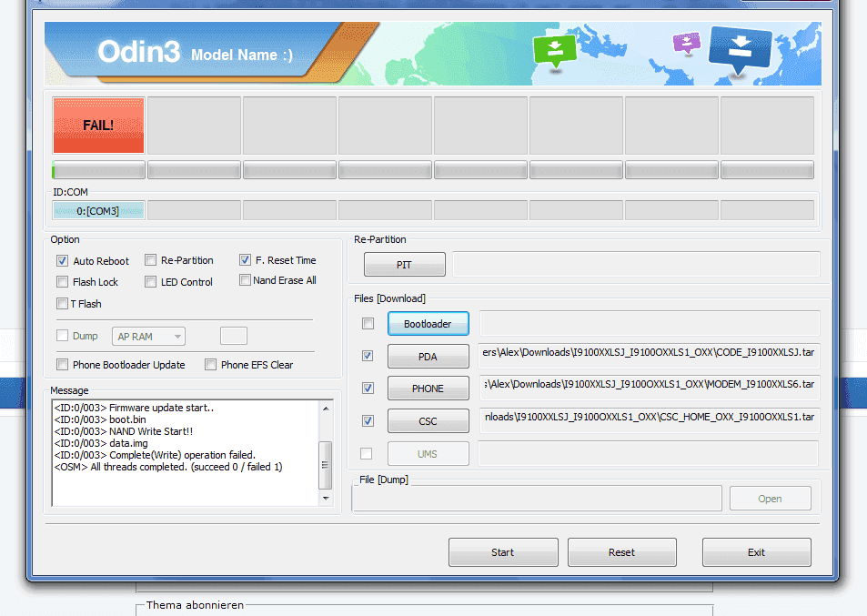The height and width of the screenshot is (616, 867).
Task: Click the red FAIL! status box
Action: [x=98, y=126]
